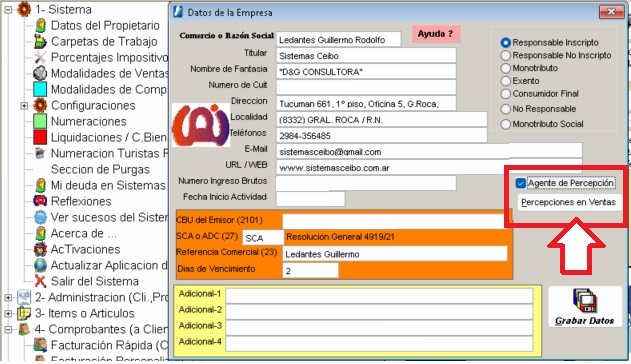The width and height of the screenshot is (631, 364).
Task: Click the Grabar Datos save button
Action: coord(585,306)
